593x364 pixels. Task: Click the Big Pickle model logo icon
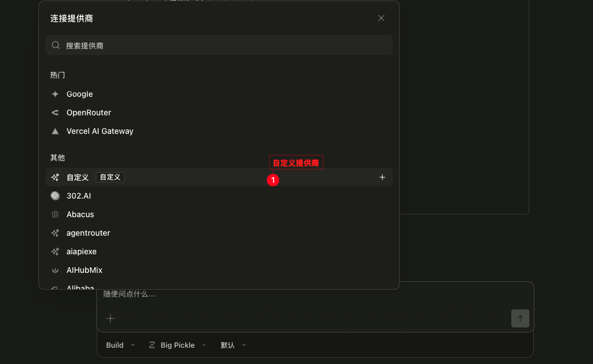(152, 345)
